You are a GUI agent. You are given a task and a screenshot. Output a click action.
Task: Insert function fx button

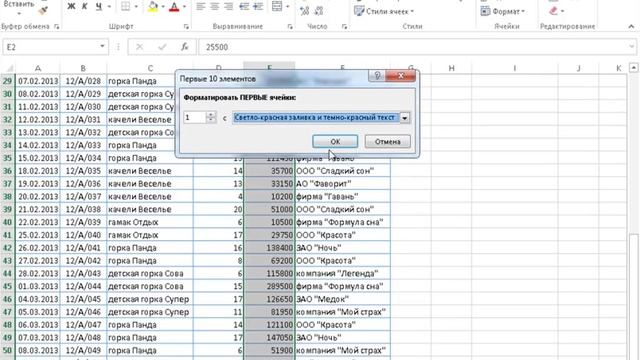tap(184, 47)
